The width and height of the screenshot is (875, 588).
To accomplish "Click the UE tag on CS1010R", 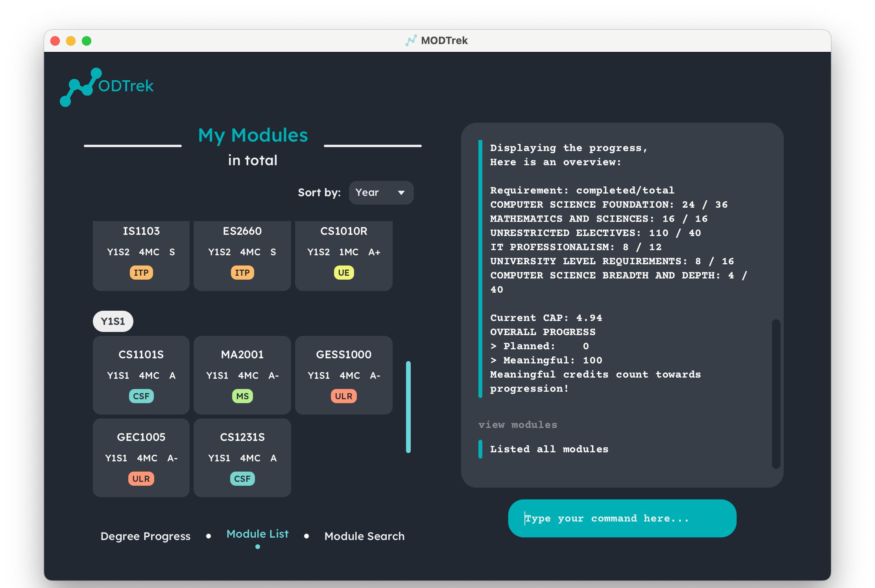I will tap(344, 273).
